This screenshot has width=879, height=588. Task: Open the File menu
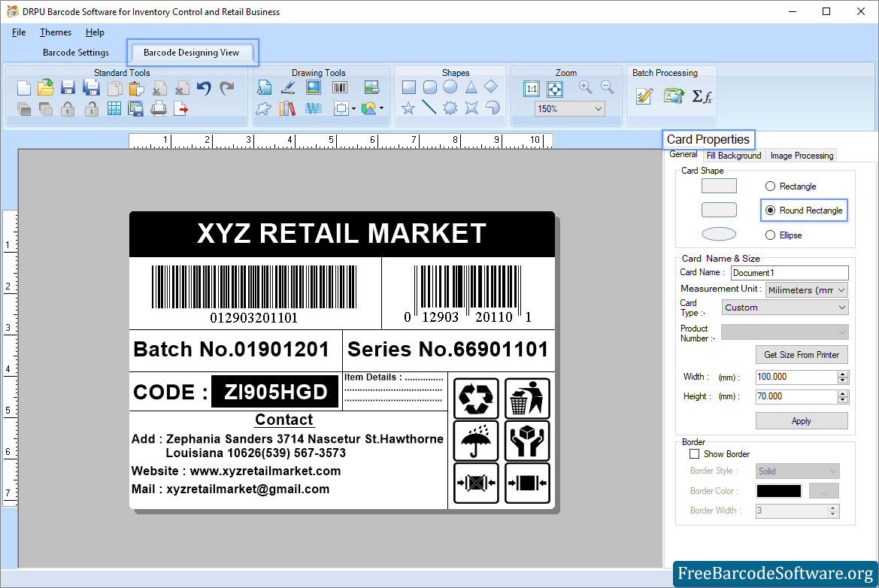click(x=19, y=32)
